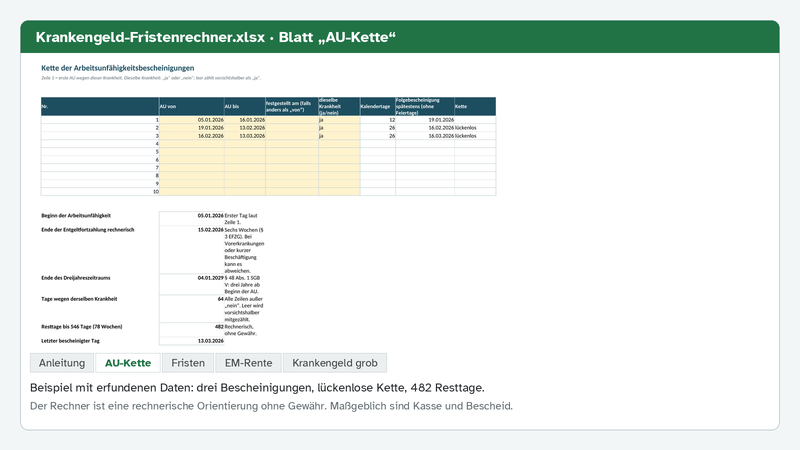800x450 pixels.
Task: Switch to the Anleitung sheet tab
Action: tap(62, 363)
